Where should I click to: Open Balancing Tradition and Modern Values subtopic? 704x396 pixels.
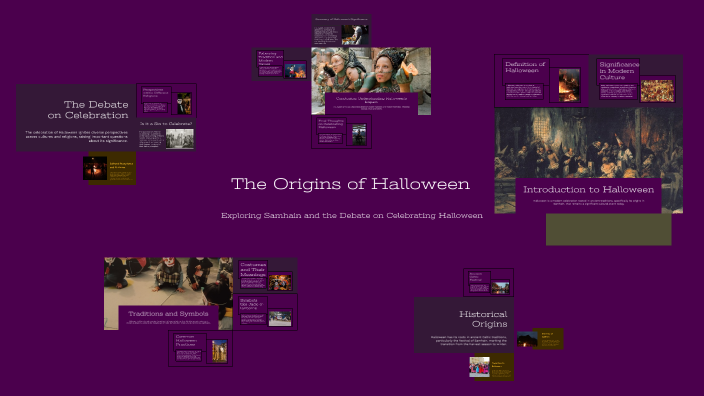pos(281,64)
